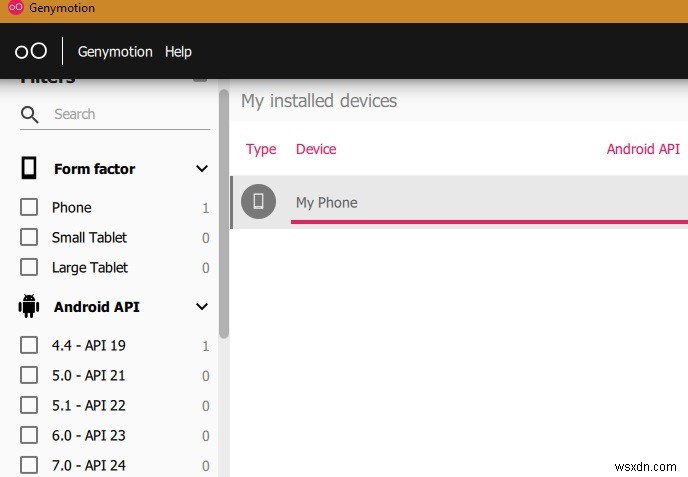Image resolution: width=688 pixels, height=477 pixels.
Task: Enable the 5.0 - API 21 filter
Action: tap(29, 375)
